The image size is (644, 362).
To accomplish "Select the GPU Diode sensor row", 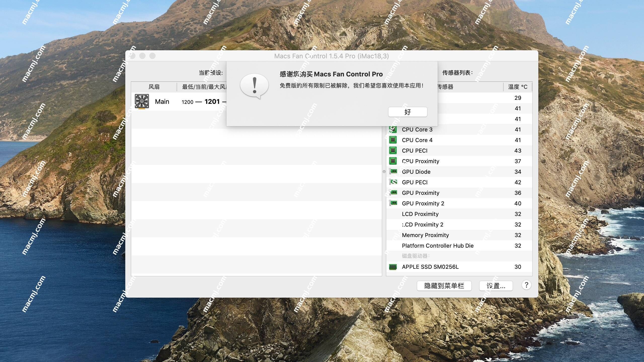I will click(459, 172).
